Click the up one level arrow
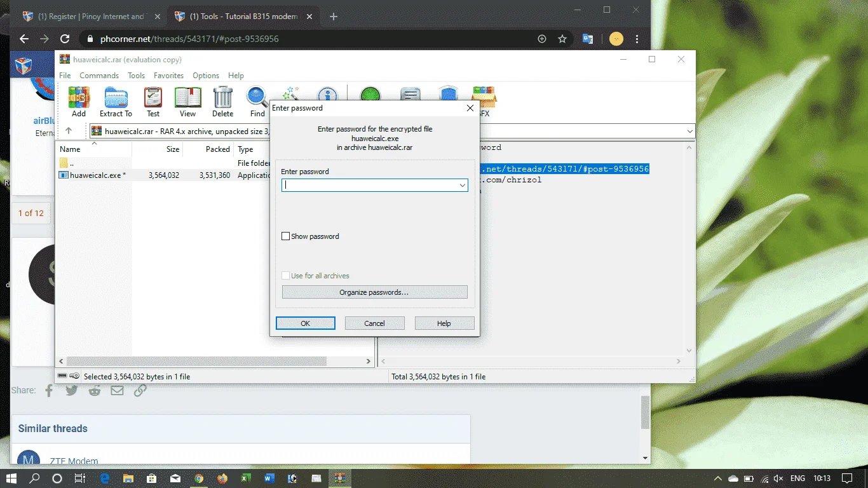Image resolution: width=868 pixels, height=488 pixels. [x=69, y=131]
